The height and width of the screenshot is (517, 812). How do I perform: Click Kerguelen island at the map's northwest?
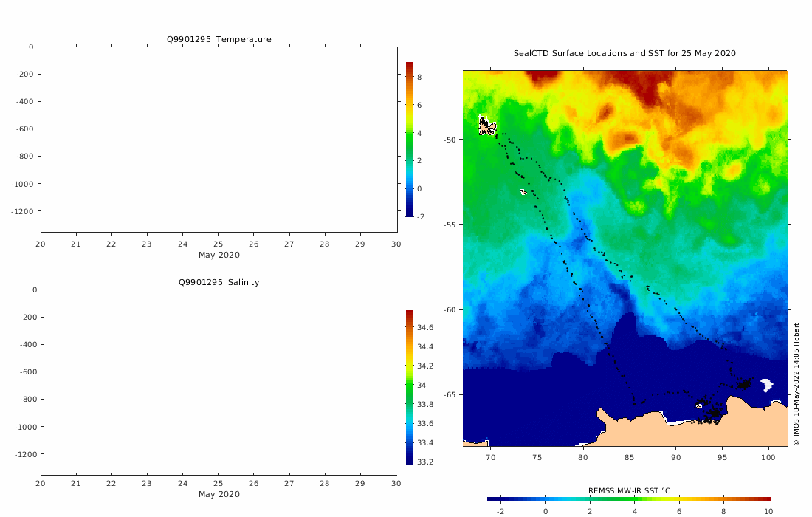486,126
